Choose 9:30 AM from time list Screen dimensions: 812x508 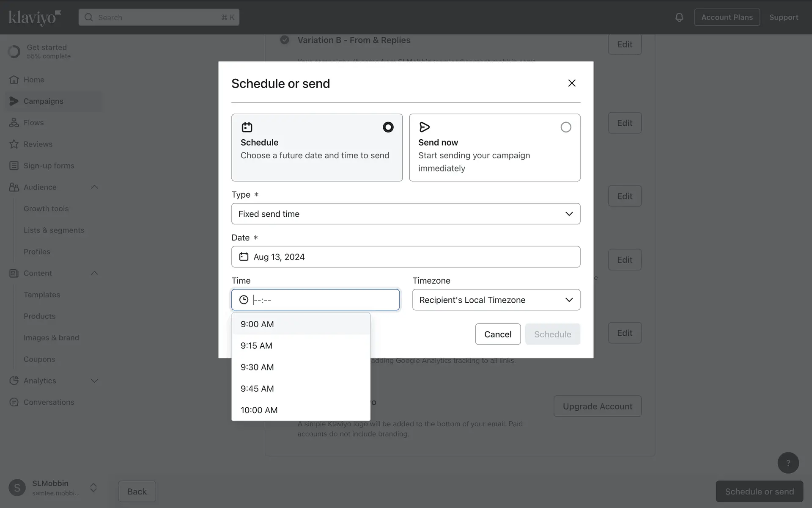pyautogui.click(x=257, y=367)
